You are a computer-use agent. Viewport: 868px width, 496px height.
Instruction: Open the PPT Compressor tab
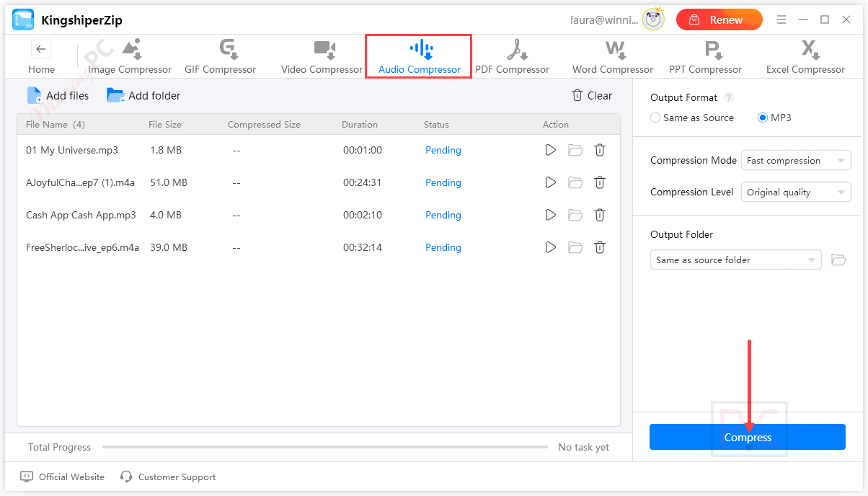tap(705, 57)
